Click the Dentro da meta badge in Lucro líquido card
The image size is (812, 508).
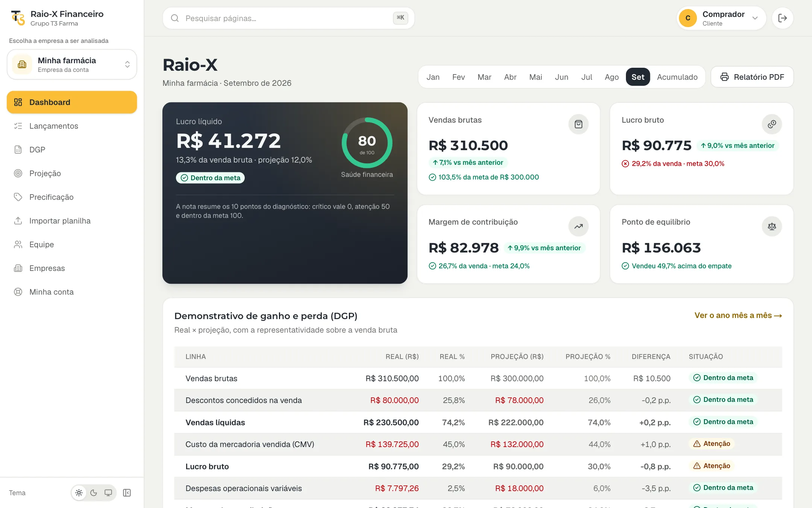click(x=210, y=178)
